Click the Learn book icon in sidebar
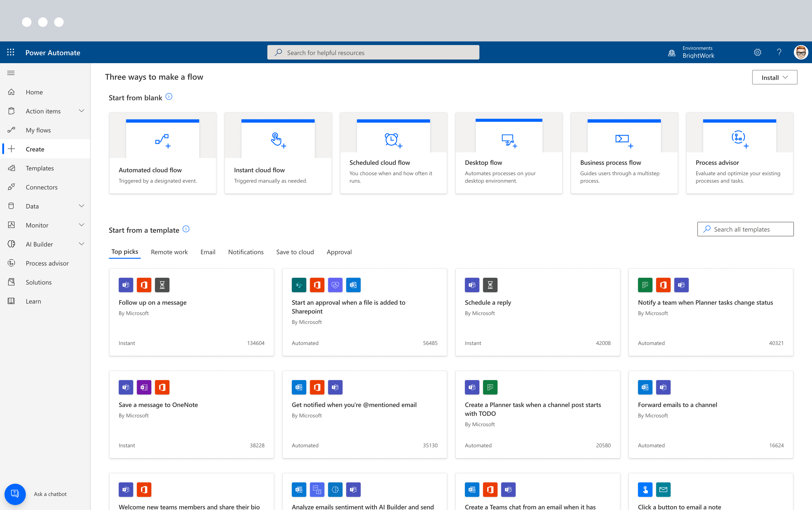Viewport: 812px width, 510px height. point(12,301)
